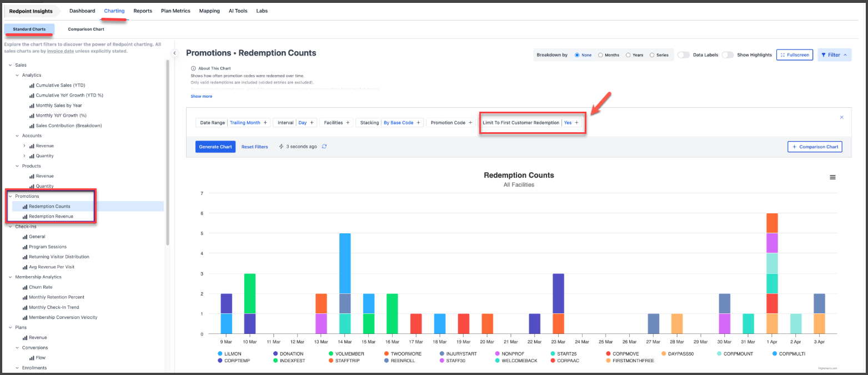Click the LILMON legend color swatch
Screen dimensions: 868x375
click(220, 353)
